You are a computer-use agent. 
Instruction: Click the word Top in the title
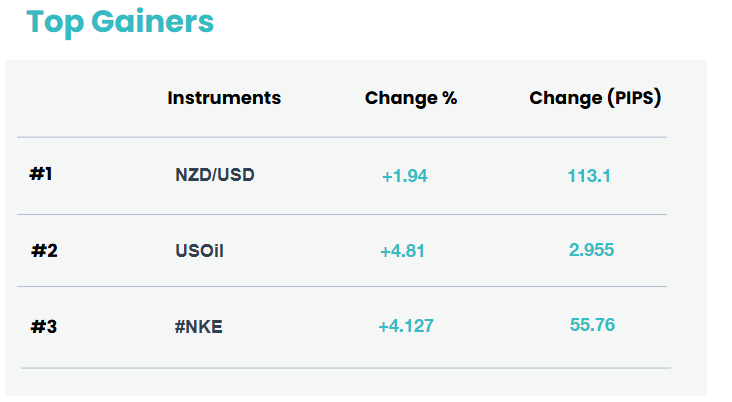tap(55, 23)
